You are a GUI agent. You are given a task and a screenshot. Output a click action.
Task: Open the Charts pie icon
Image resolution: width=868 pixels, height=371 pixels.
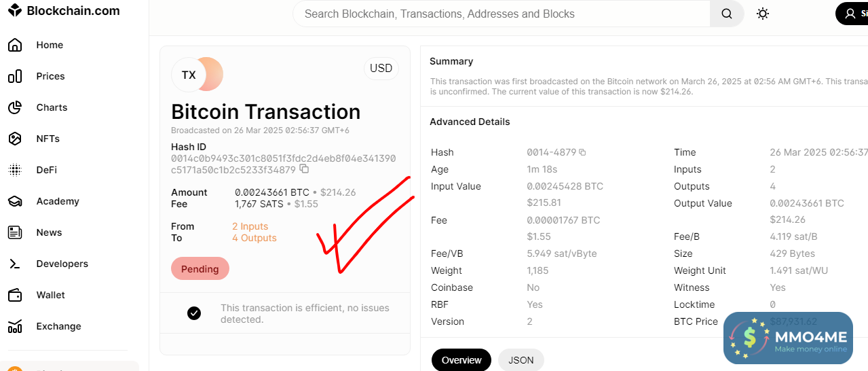(15, 107)
